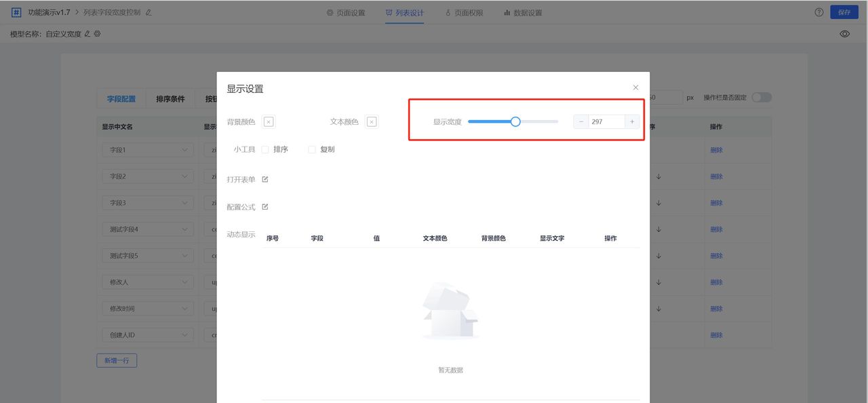Open the 字段1 dropdown
The width and height of the screenshot is (868, 403).
point(147,149)
